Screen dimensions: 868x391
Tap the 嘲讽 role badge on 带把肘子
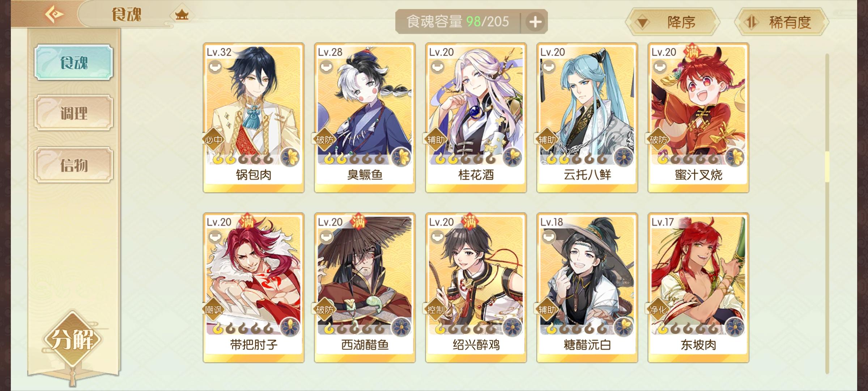click(213, 310)
